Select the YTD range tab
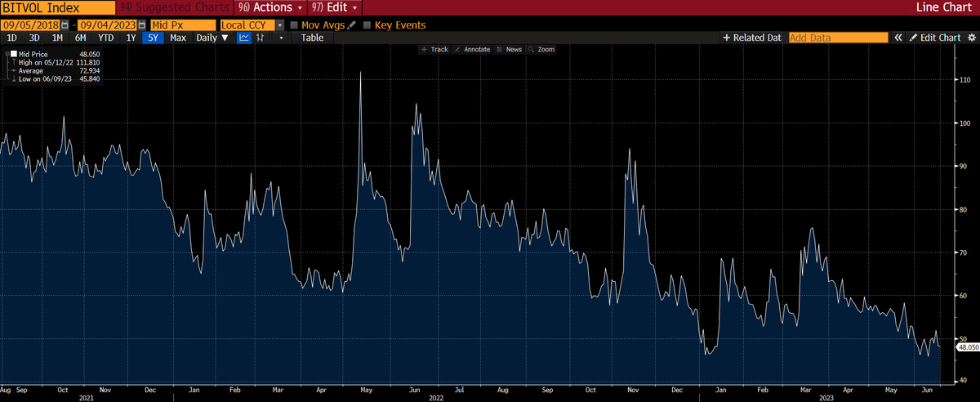 [105, 38]
